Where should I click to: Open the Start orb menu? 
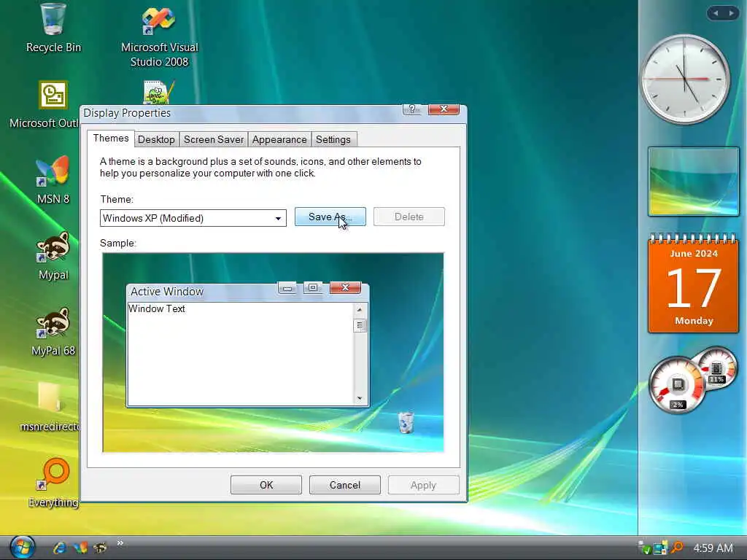click(22, 547)
